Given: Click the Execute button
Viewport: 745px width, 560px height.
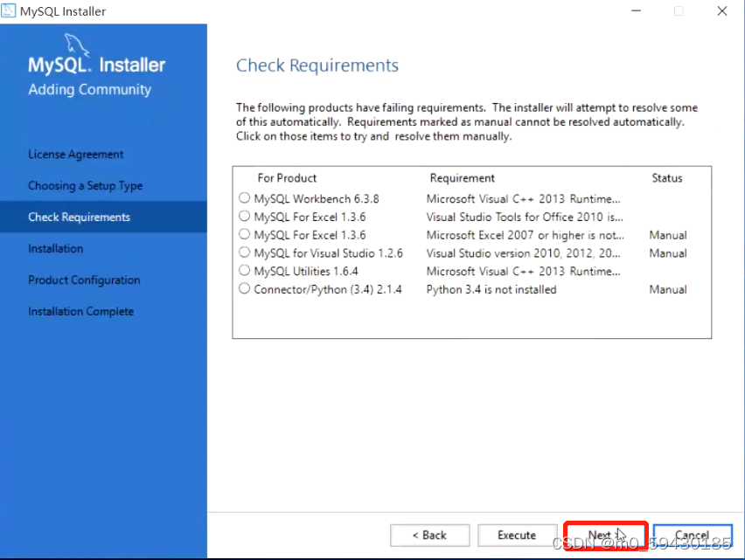Looking at the screenshot, I should [518, 536].
